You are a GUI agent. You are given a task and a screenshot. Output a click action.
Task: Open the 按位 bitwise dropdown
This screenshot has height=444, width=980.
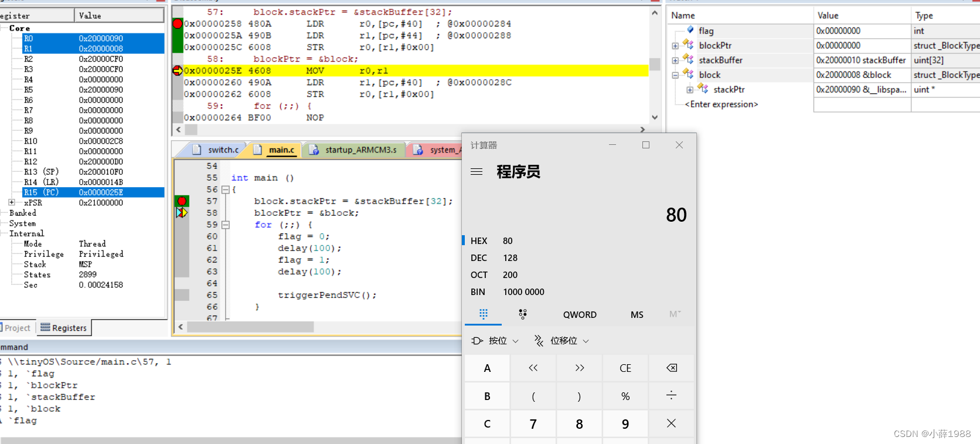pyautogui.click(x=495, y=341)
